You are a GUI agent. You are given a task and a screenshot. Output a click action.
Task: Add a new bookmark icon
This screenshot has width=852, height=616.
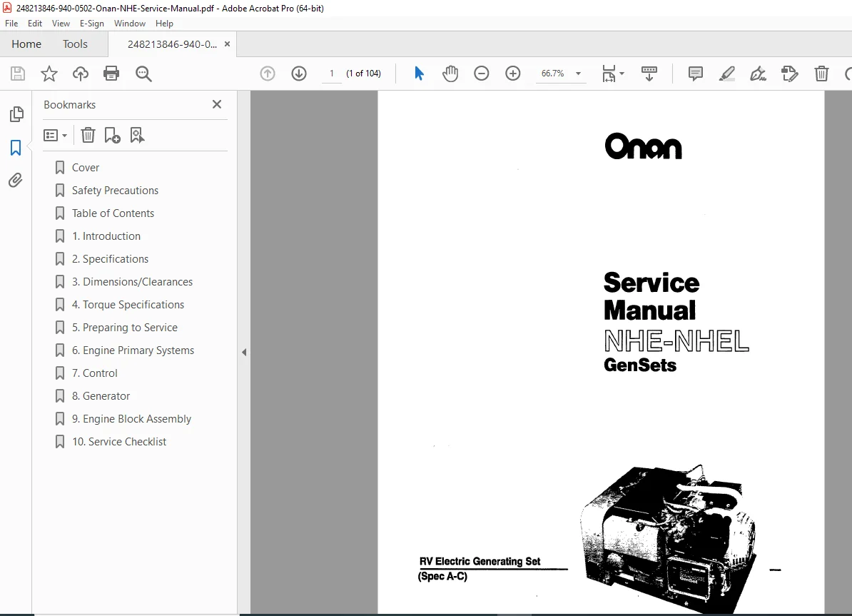point(112,135)
